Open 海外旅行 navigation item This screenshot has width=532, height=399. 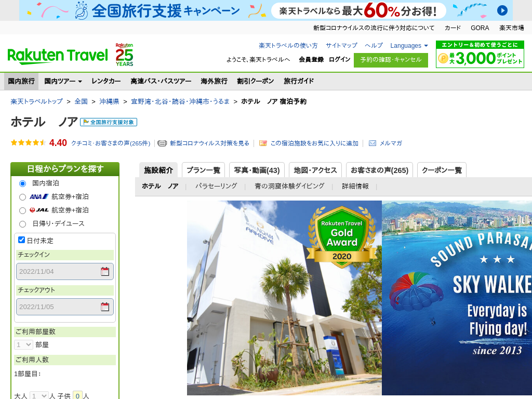pyautogui.click(x=214, y=81)
